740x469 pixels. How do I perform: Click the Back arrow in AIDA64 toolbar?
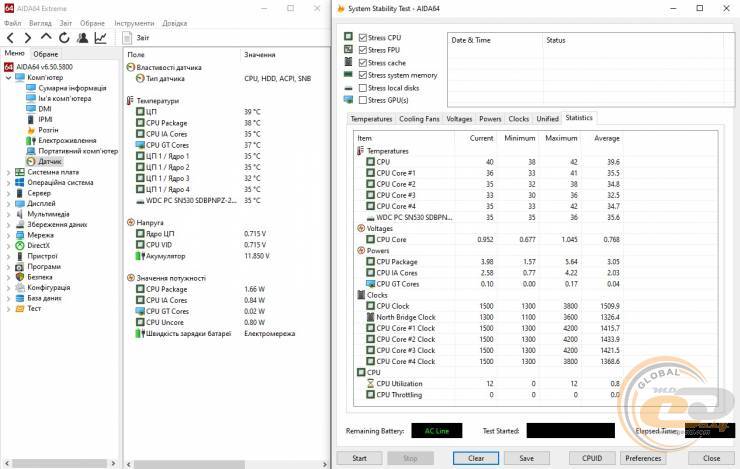[10, 38]
